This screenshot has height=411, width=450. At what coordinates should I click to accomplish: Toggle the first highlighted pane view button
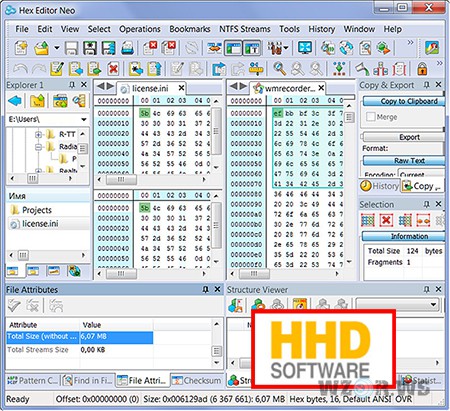(x=233, y=48)
